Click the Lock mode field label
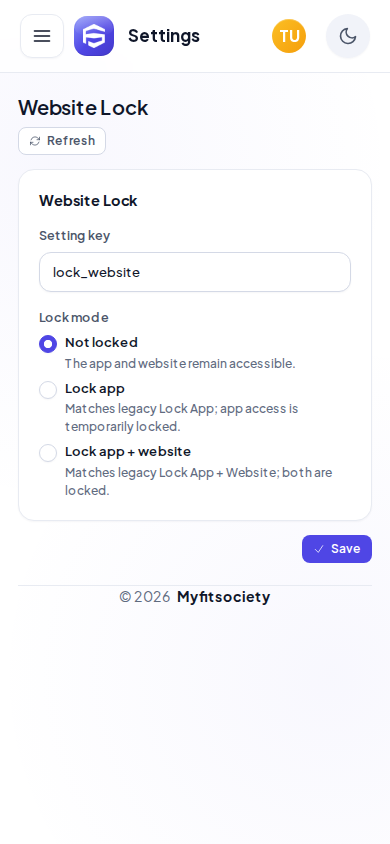 coord(74,318)
